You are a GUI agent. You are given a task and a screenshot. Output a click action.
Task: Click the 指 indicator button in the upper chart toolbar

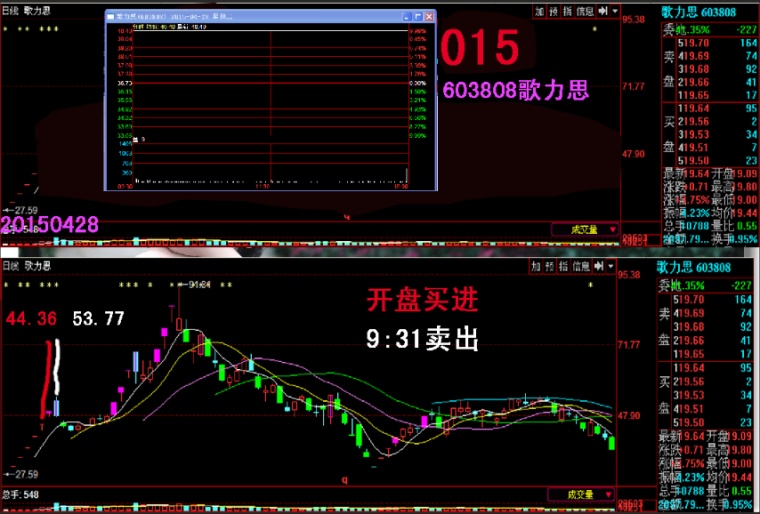pyautogui.click(x=568, y=11)
